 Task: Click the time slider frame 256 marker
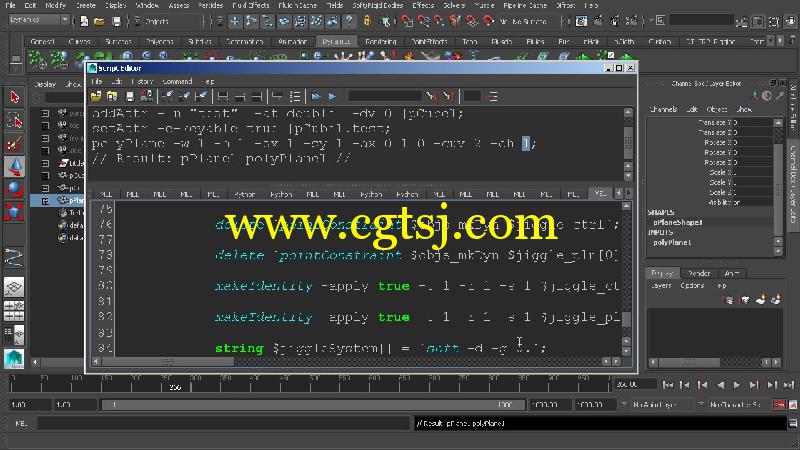point(175,387)
